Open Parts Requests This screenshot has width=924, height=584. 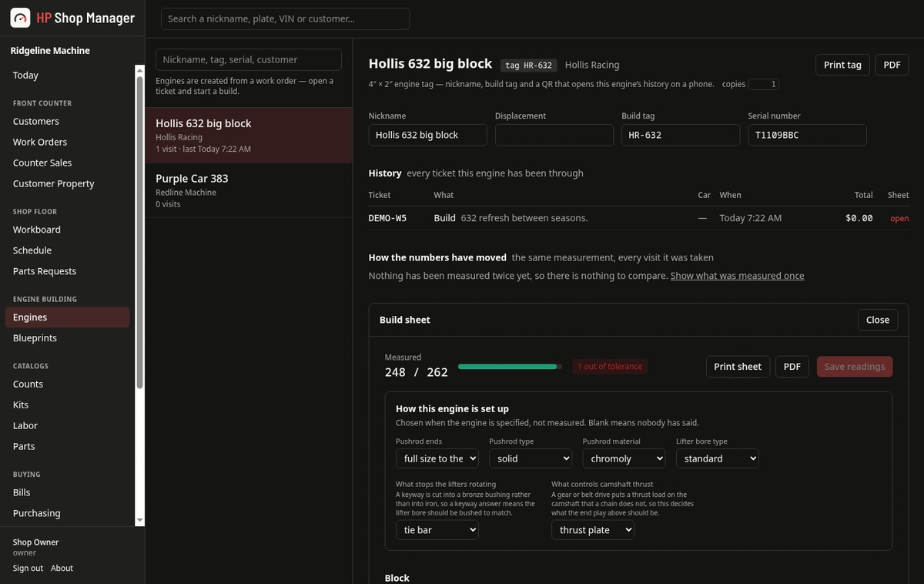coord(67,271)
